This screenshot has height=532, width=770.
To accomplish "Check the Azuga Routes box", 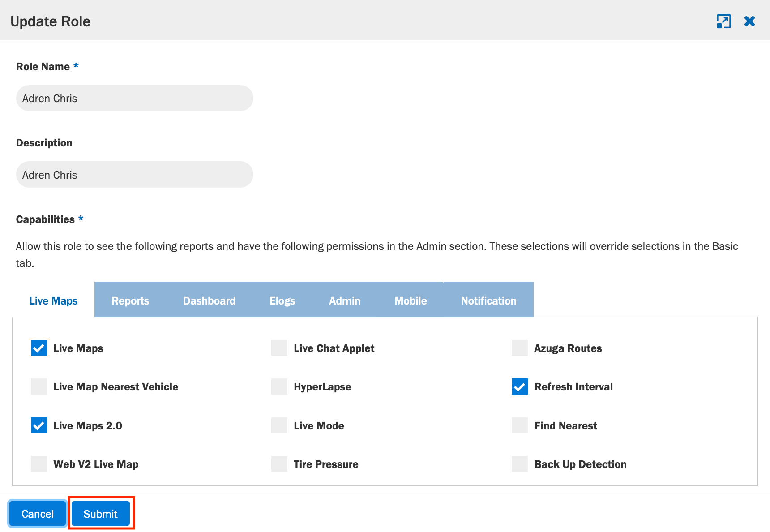I will coord(520,348).
